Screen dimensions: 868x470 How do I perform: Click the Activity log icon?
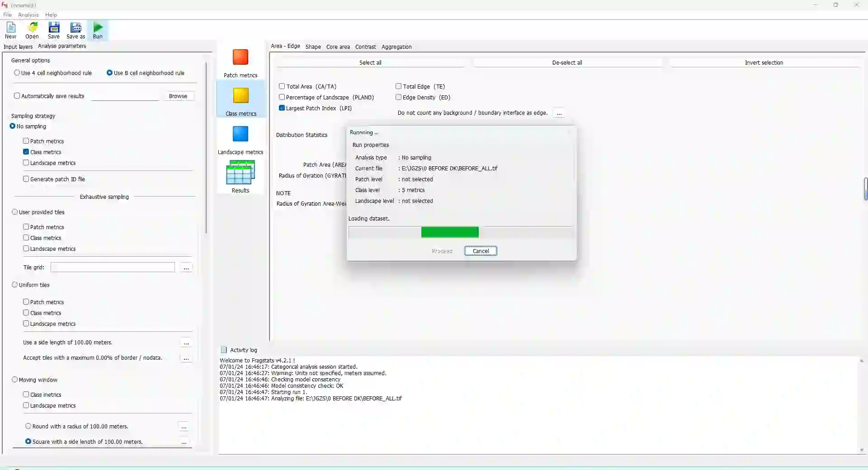(224, 350)
